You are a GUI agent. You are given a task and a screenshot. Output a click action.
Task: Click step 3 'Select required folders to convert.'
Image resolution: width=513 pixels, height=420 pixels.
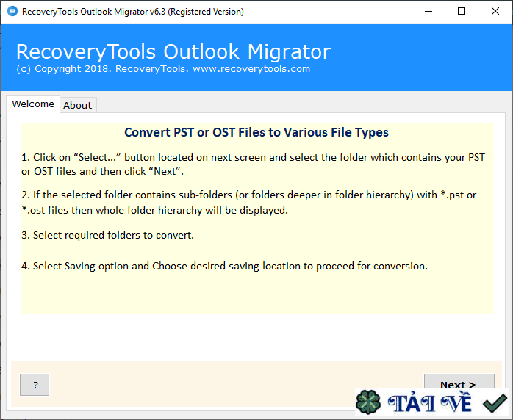pos(107,235)
